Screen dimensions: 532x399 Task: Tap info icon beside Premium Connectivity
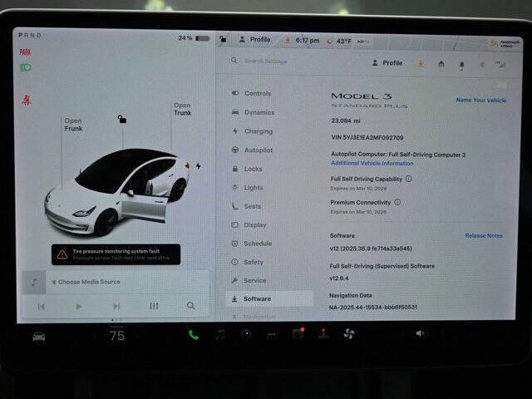(x=397, y=202)
